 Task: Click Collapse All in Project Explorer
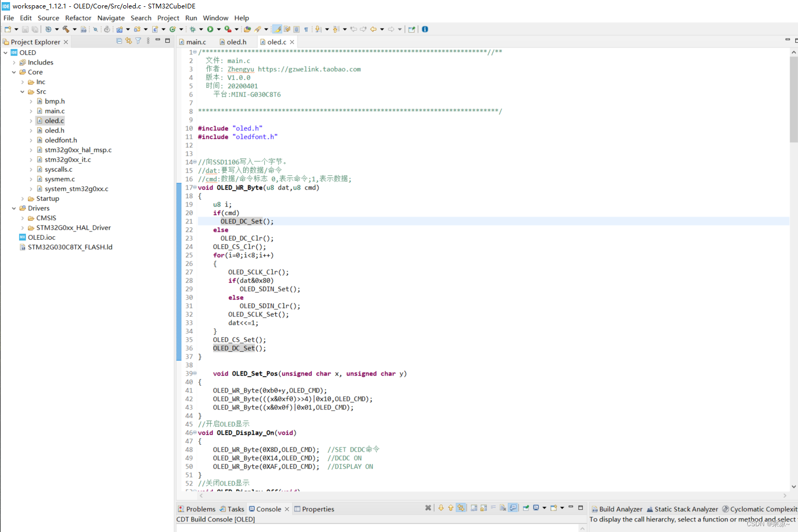tap(119, 41)
